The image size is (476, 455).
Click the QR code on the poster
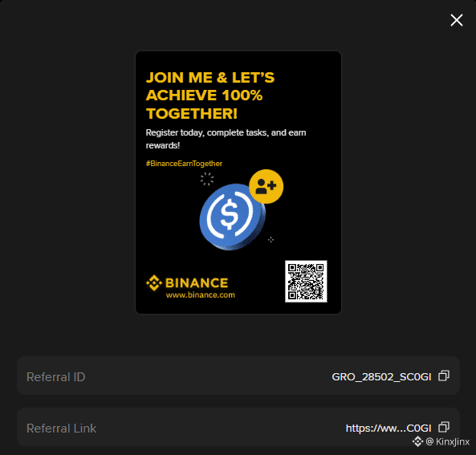click(x=306, y=281)
